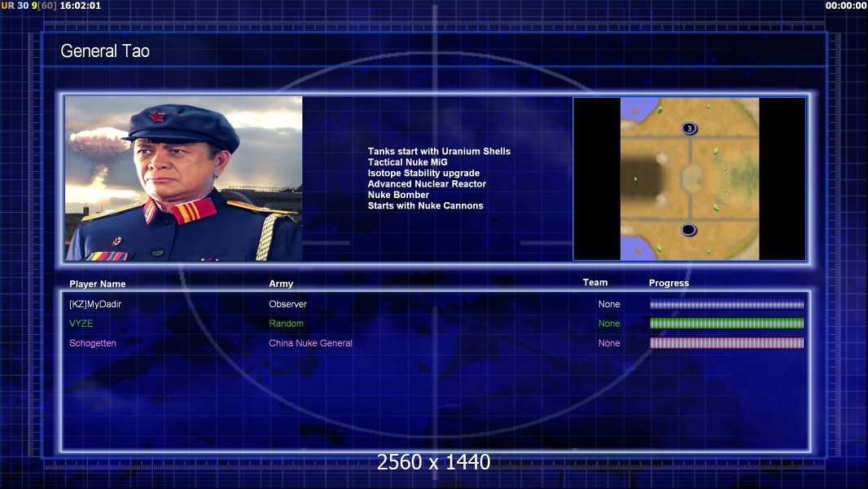Image resolution: width=868 pixels, height=489 pixels.
Task: Click the Random army entry
Action: pyautogui.click(x=286, y=324)
